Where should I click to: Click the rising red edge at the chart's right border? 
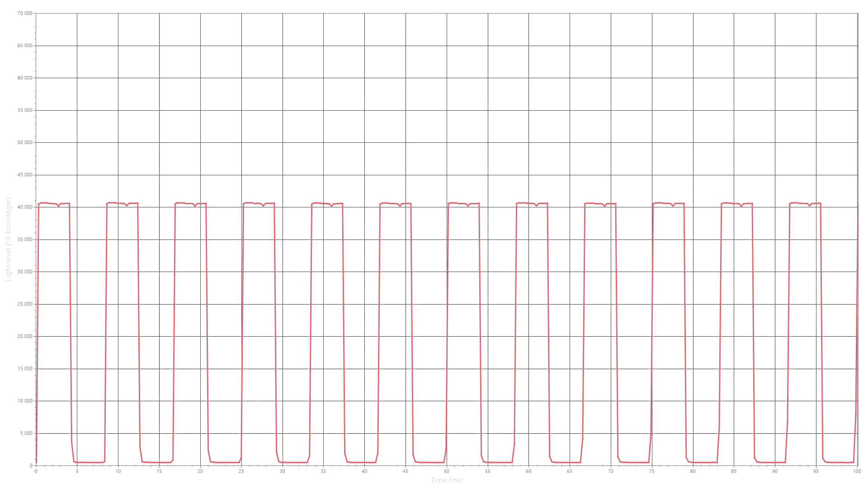pyautogui.click(x=856, y=334)
